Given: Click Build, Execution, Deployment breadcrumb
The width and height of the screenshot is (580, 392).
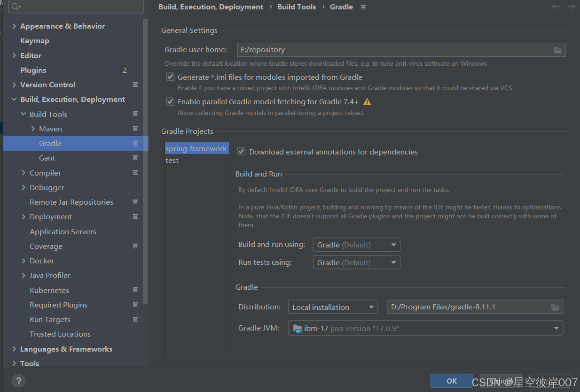Looking at the screenshot, I should (x=211, y=7).
